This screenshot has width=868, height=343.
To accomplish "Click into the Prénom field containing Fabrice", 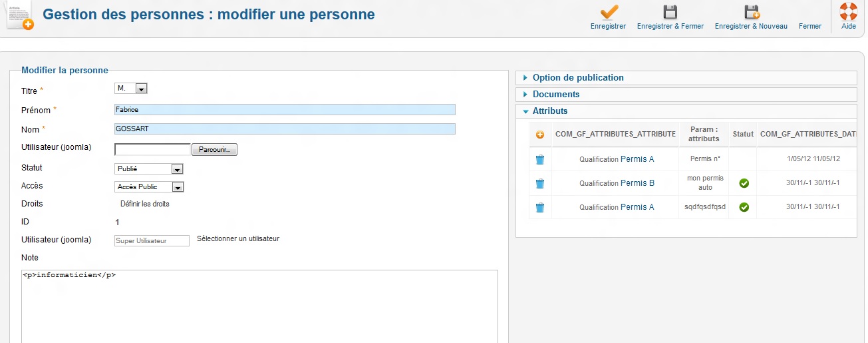I will (285, 110).
